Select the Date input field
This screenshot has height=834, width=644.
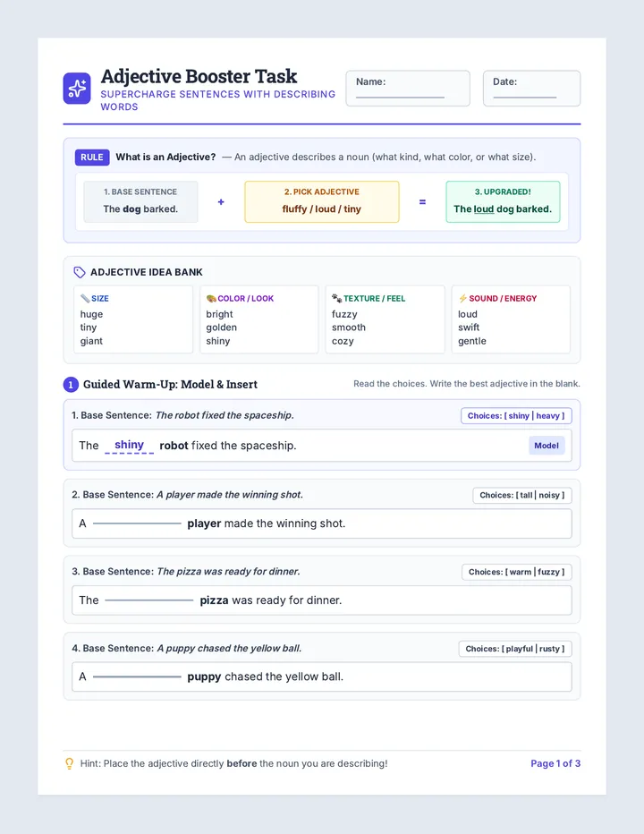click(x=532, y=89)
